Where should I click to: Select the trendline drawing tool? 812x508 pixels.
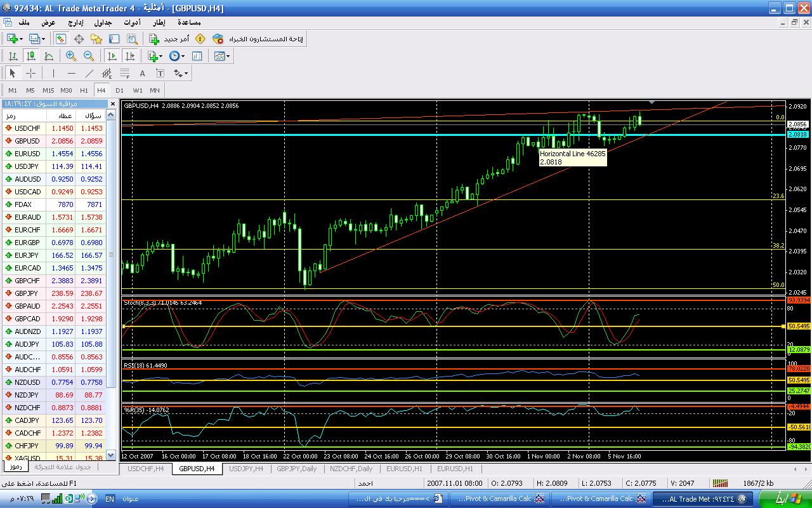pyautogui.click(x=89, y=73)
